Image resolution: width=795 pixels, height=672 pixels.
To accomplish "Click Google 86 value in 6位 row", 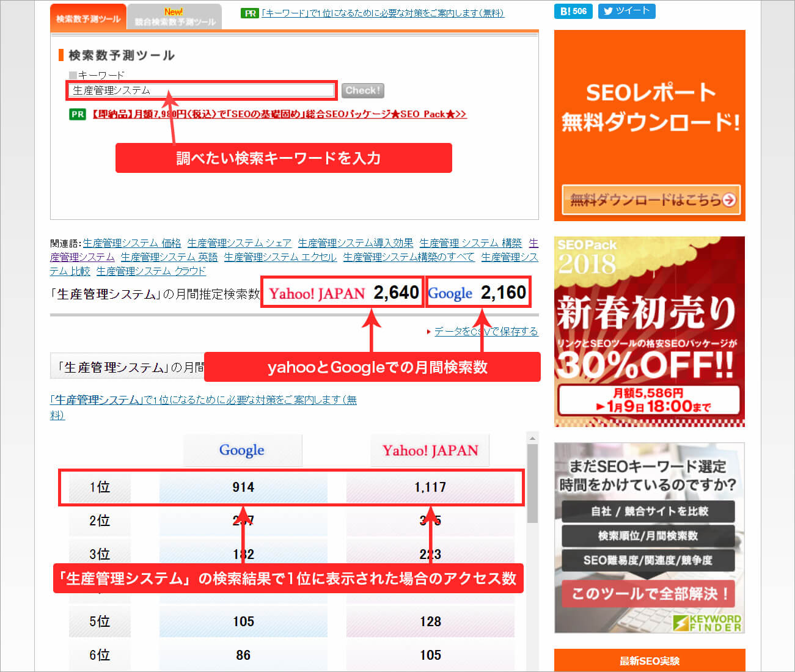I will coord(243,656).
